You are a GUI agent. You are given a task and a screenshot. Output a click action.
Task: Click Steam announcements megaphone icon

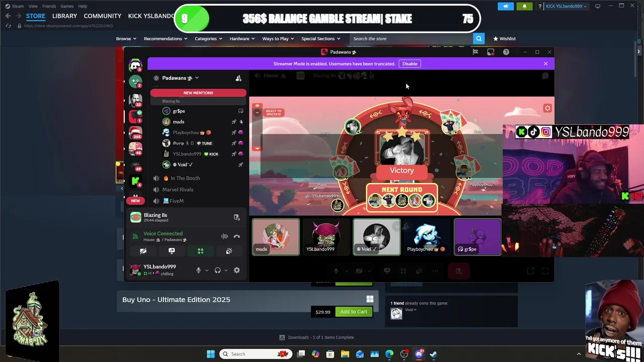click(506, 6)
